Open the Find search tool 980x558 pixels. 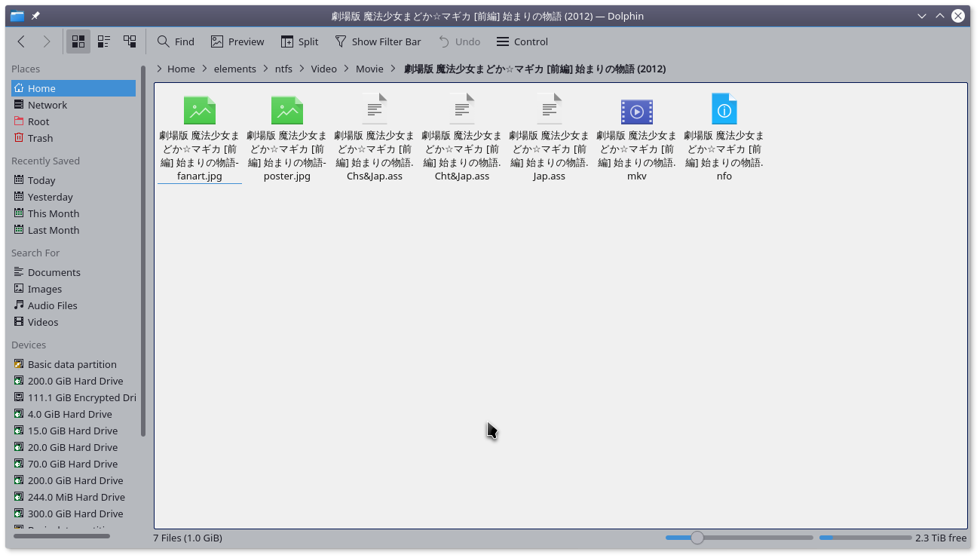click(x=176, y=41)
